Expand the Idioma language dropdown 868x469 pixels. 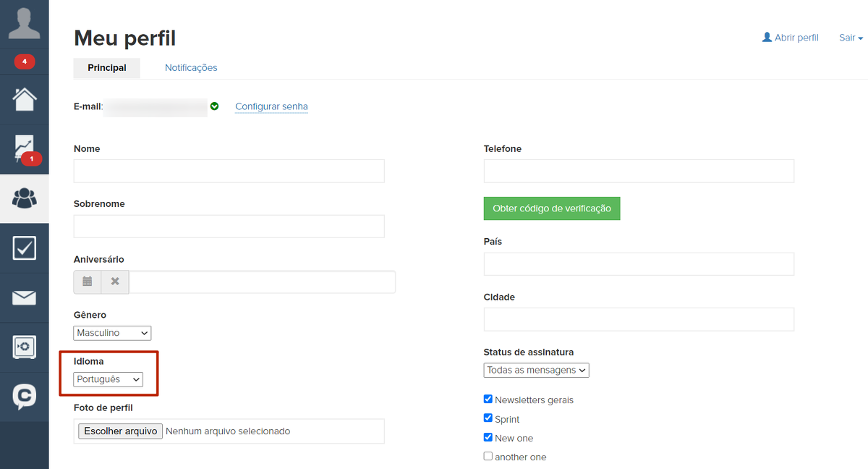pyautogui.click(x=109, y=379)
